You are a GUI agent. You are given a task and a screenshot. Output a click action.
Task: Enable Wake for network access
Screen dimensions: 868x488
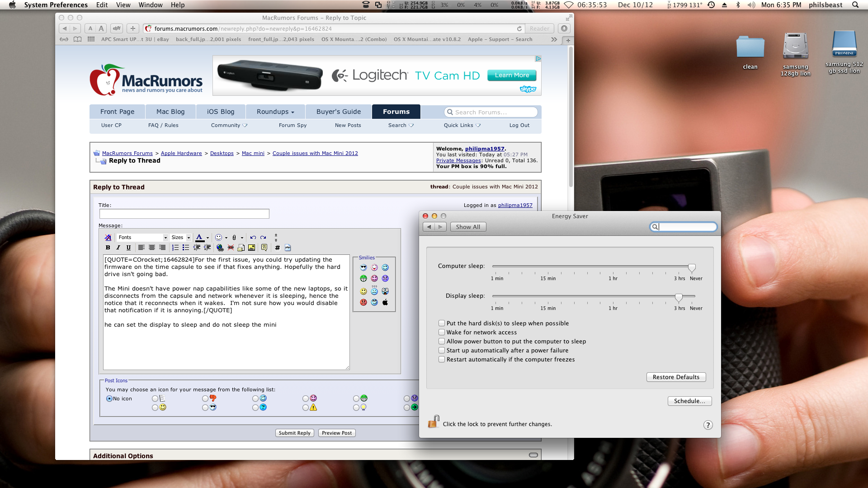[442, 332]
